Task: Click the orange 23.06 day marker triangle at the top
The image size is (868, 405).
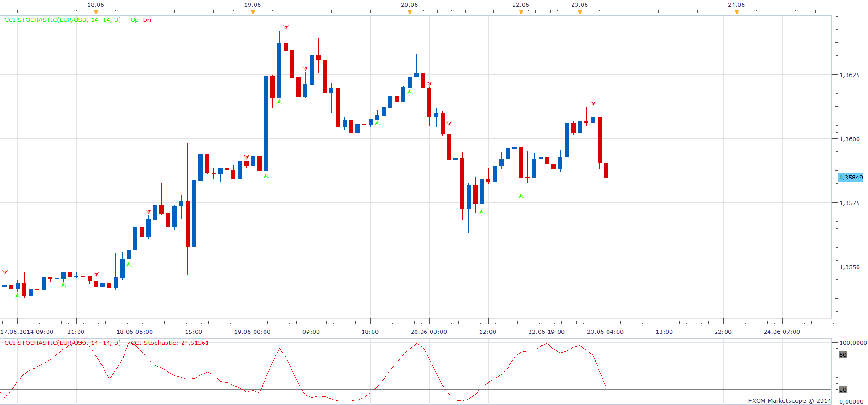Action: pyautogui.click(x=580, y=12)
